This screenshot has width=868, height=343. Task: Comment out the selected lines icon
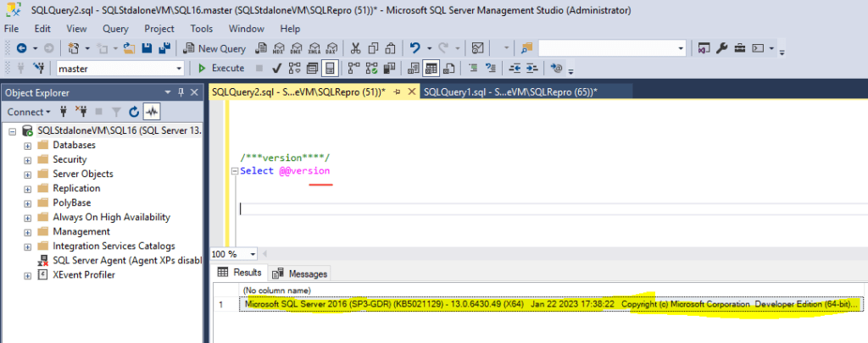click(x=473, y=68)
